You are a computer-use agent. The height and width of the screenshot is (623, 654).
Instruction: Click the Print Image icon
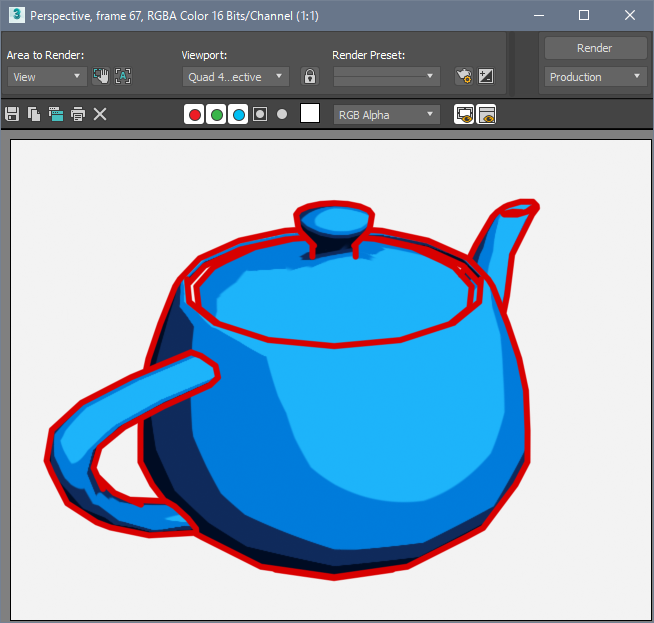tap(78, 114)
